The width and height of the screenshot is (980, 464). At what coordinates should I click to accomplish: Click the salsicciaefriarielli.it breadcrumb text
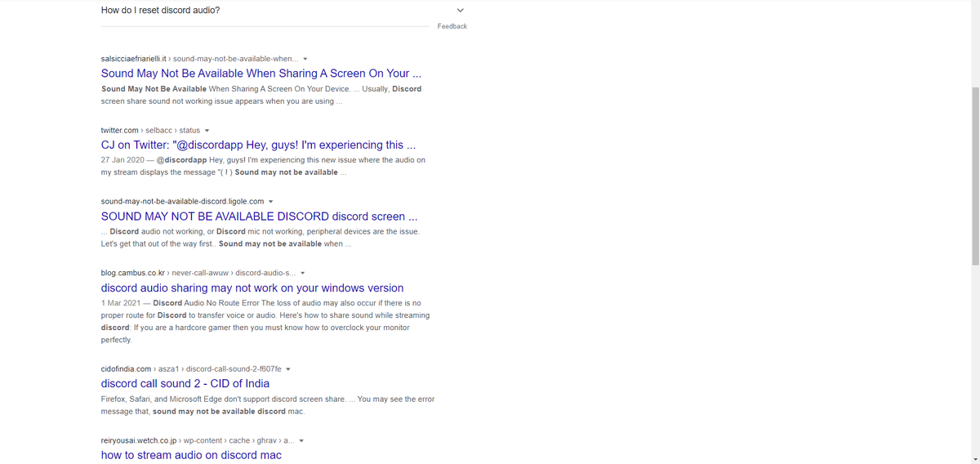click(199, 59)
